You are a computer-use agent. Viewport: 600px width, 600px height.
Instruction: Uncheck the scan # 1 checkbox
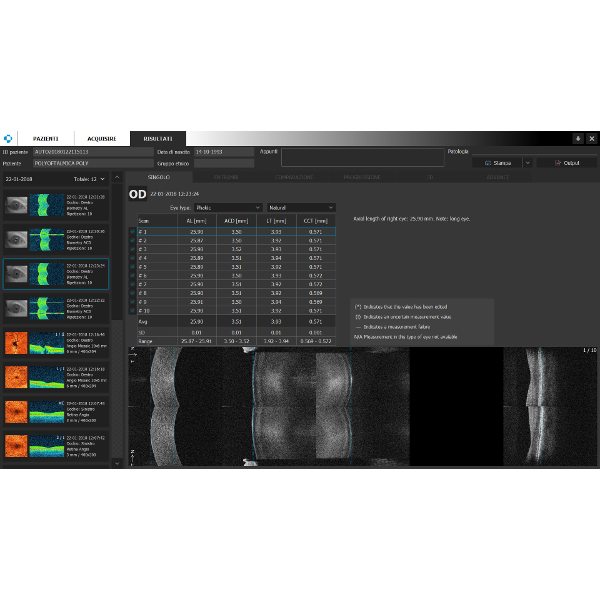[x=132, y=232]
